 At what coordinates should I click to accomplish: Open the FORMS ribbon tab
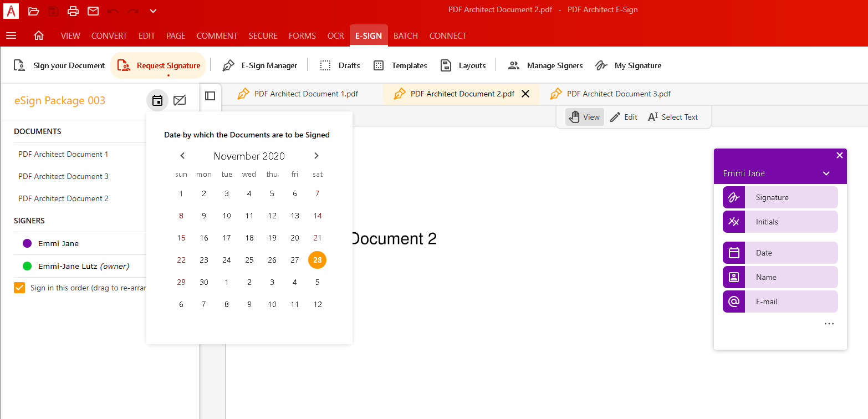[x=302, y=35]
